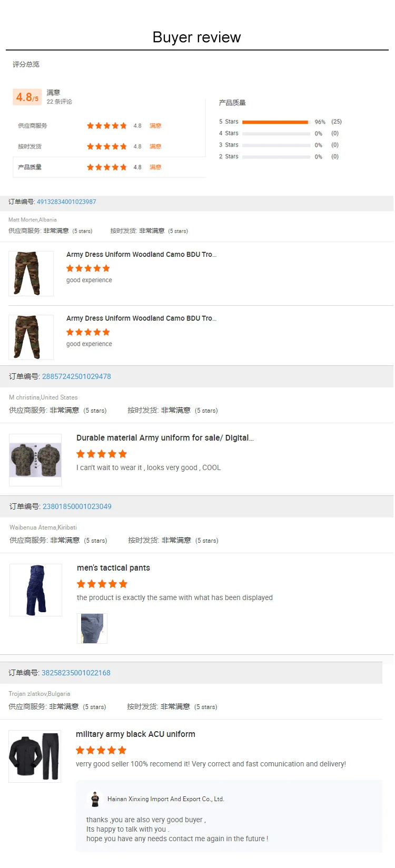Click the 4.8/5 overall score badge
This screenshot has width=395, height=868.
pos(27,97)
